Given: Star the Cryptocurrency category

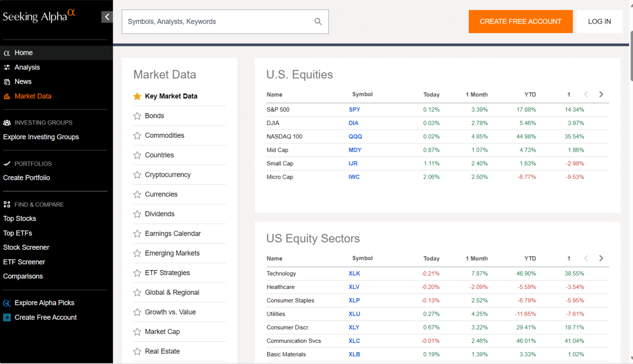Looking at the screenshot, I should pos(137,175).
